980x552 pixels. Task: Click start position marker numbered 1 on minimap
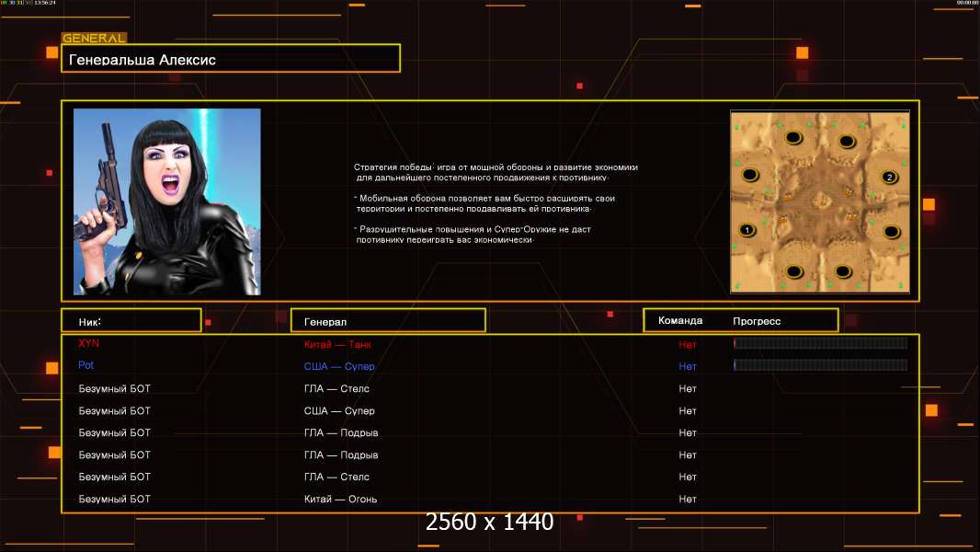pyautogui.click(x=746, y=230)
